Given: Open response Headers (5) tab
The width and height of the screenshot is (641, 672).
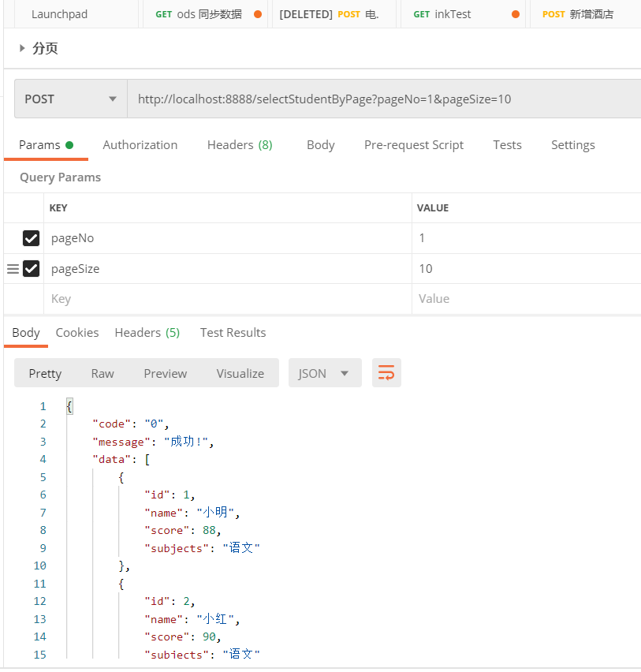Looking at the screenshot, I should pyautogui.click(x=147, y=333).
